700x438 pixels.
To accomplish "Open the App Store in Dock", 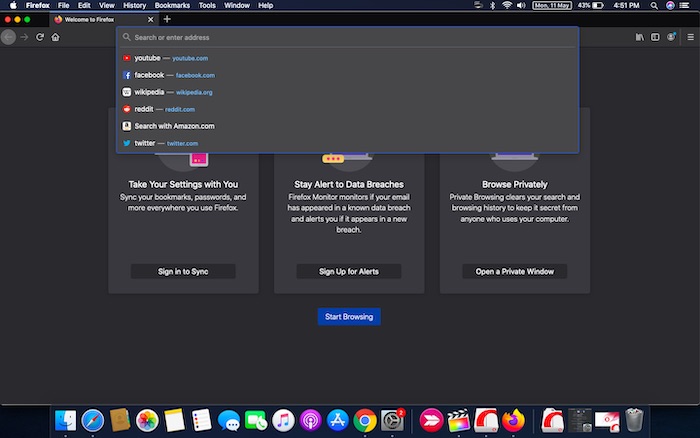I will click(x=338, y=421).
